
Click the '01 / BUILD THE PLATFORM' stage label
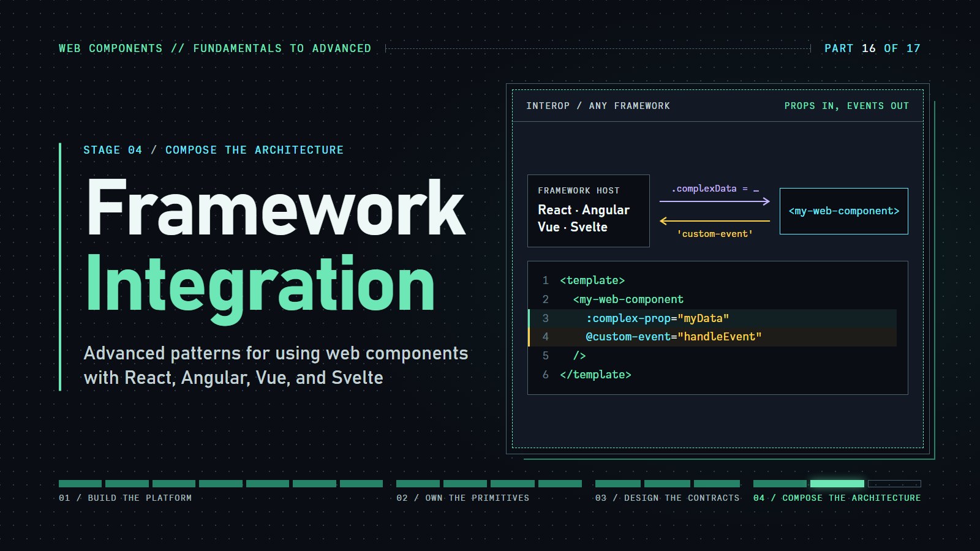[x=125, y=498]
